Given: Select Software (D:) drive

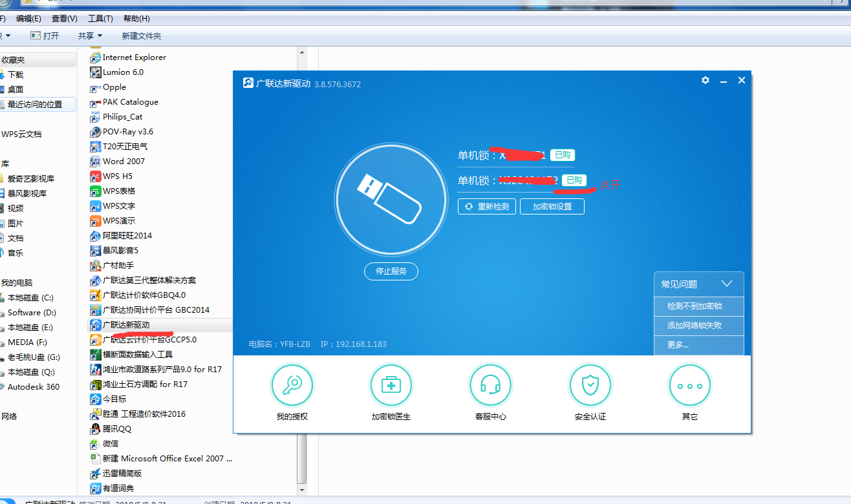Looking at the screenshot, I should 32,313.
